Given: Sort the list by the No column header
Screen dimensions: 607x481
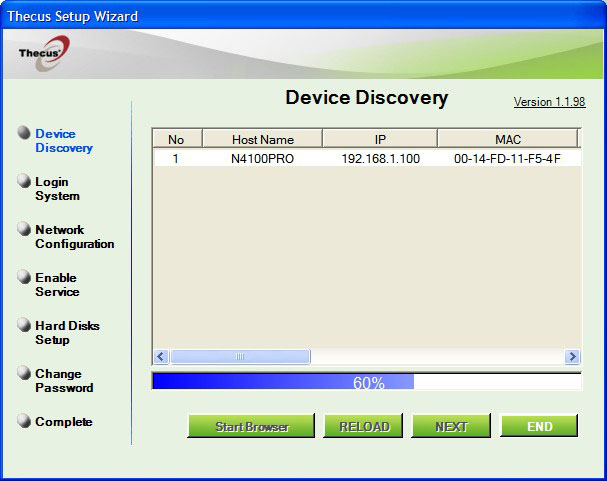Looking at the screenshot, I should (x=177, y=139).
